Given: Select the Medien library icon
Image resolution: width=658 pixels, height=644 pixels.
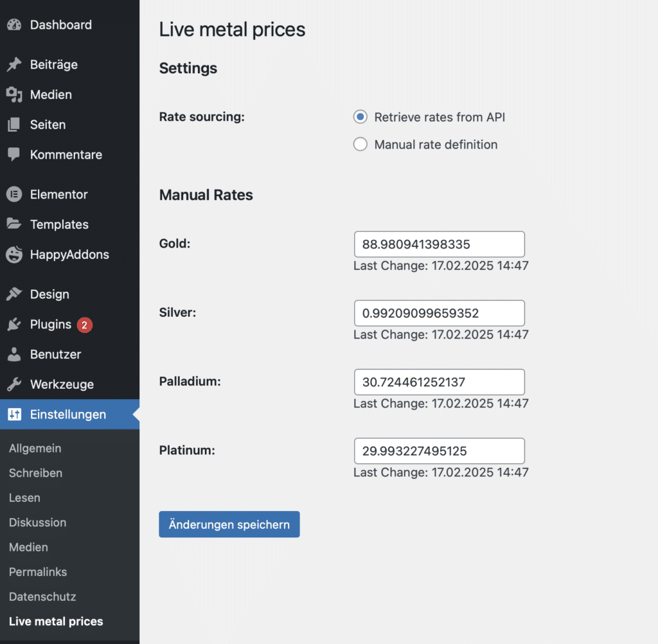Looking at the screenshot, I should 14,94.
